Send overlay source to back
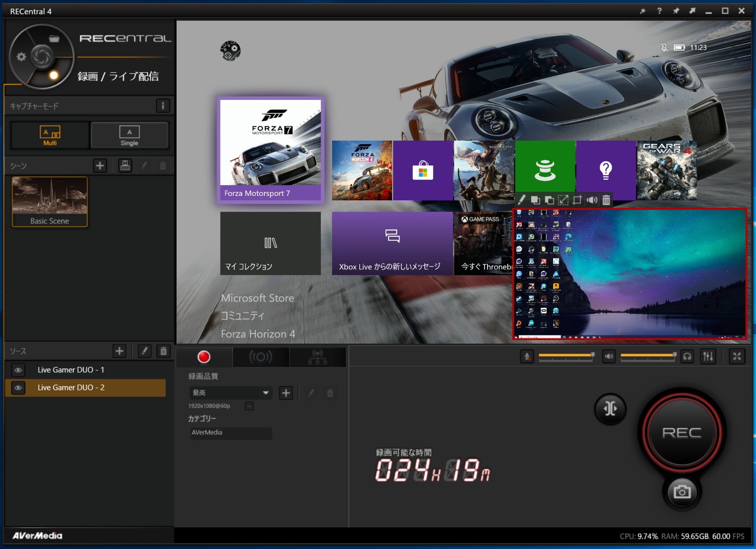756x549 pixels. [x=550, y=200]
